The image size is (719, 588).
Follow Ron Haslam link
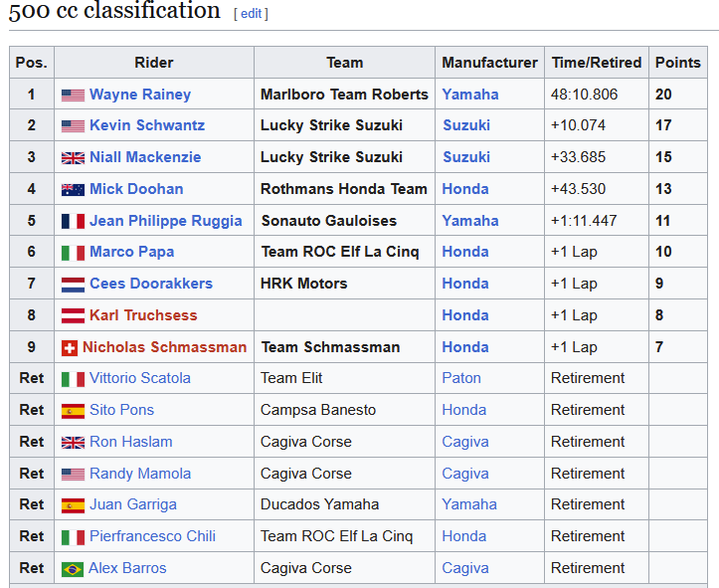click(x=131, y=441)
